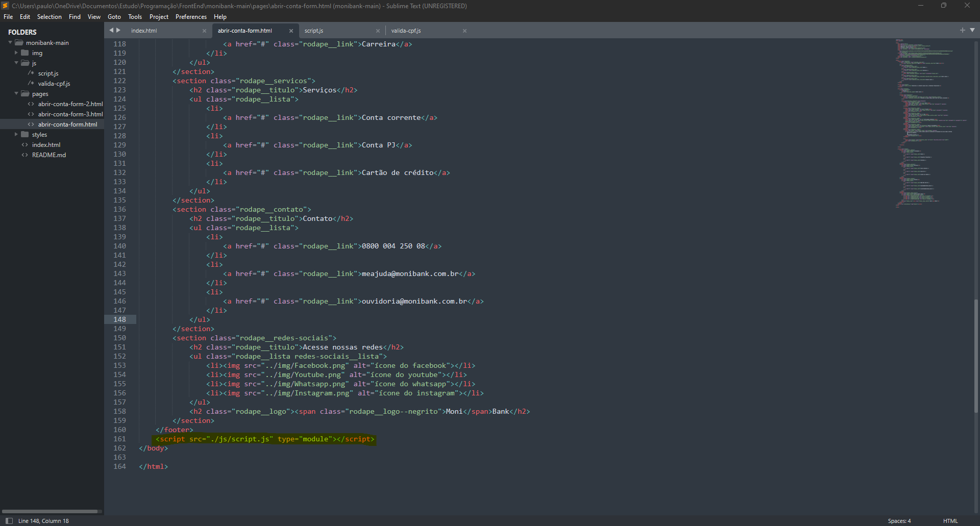Image resolution: width=980 pixels, height=526 pixels.
Task: Open script.js in the sidebar
Action: (x=48, y=73)
